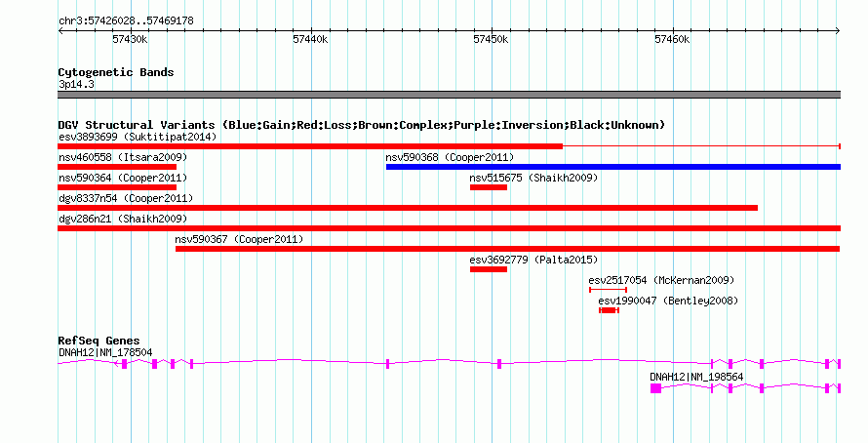Click the 57460k ruler tick label
This screenshot has width=868, height=443.
tap(672, 39)
